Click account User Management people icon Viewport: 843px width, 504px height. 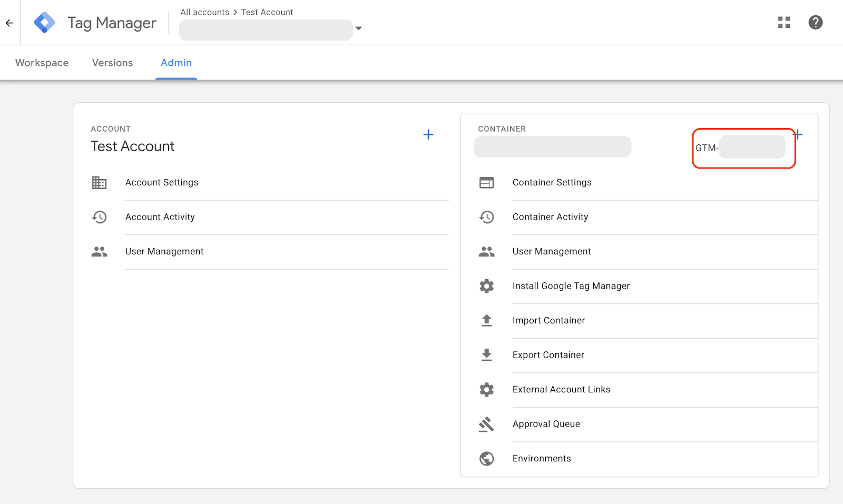point(99,252)
